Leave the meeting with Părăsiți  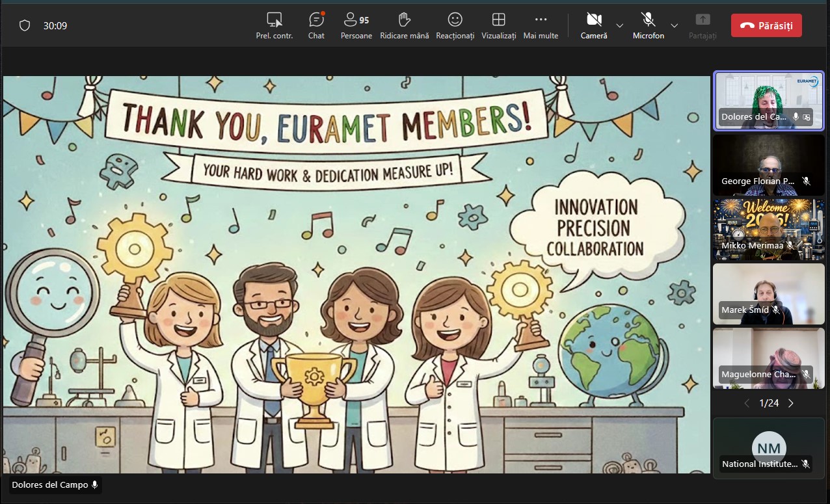766,25
